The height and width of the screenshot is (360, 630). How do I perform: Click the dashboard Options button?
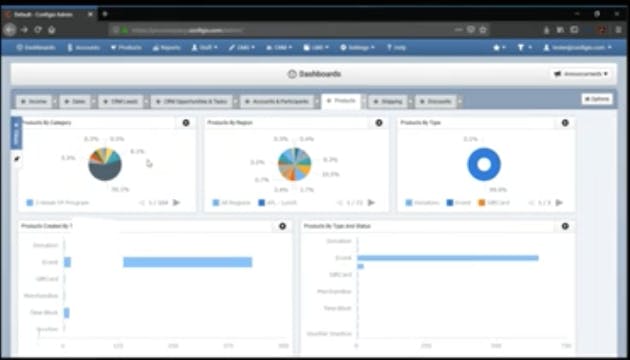pyautogui.click(x=597, y=99)
